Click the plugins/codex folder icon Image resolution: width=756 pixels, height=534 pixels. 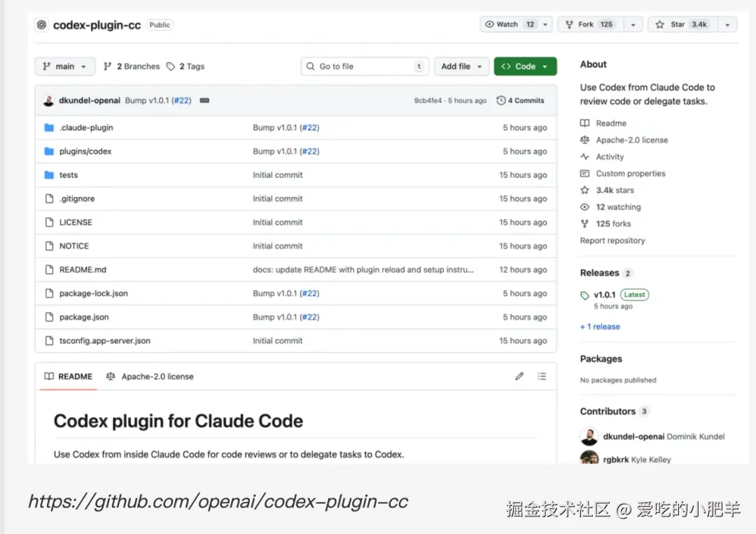click(49, 151)
